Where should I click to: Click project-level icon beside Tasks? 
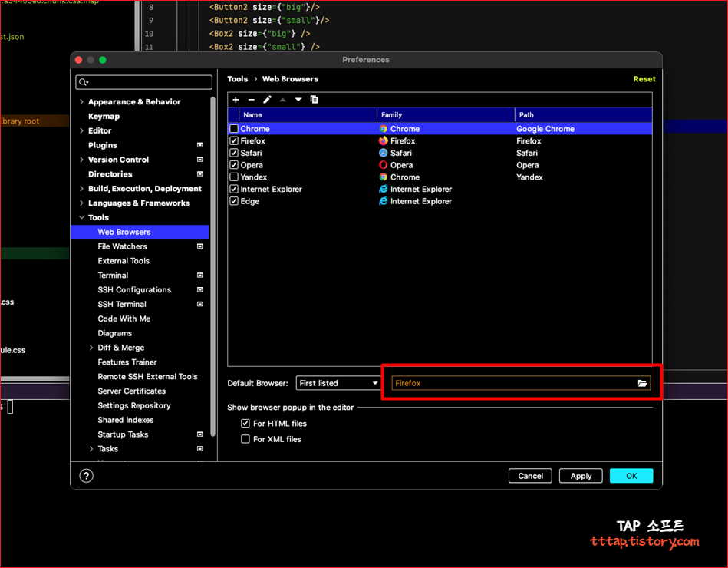[200, 448]
